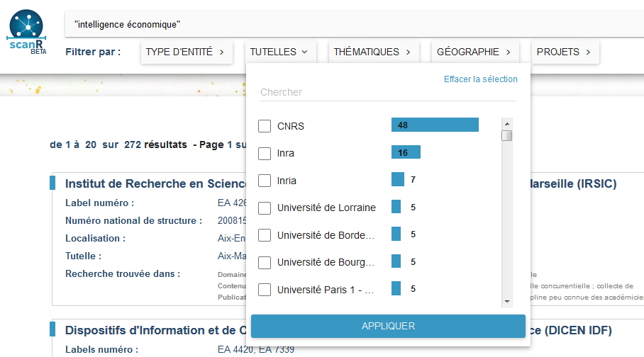Click the "Tutelle :" label
This screenshot has width=644, height=357.
[84, 256]
